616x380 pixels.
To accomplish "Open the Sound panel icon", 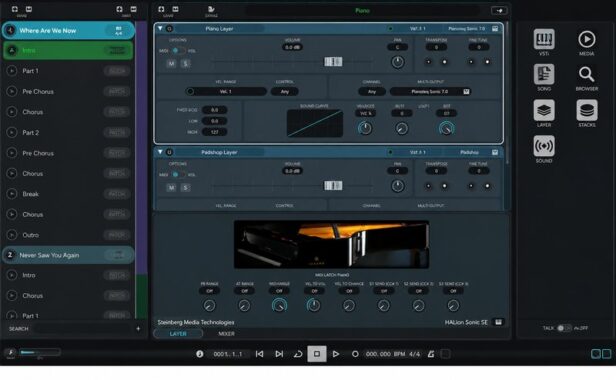I will (544, 146).
